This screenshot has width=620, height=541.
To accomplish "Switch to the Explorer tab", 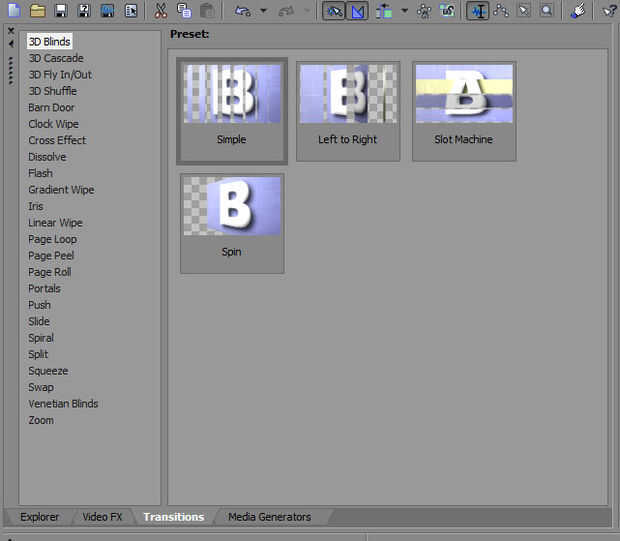I will (40, 517).
